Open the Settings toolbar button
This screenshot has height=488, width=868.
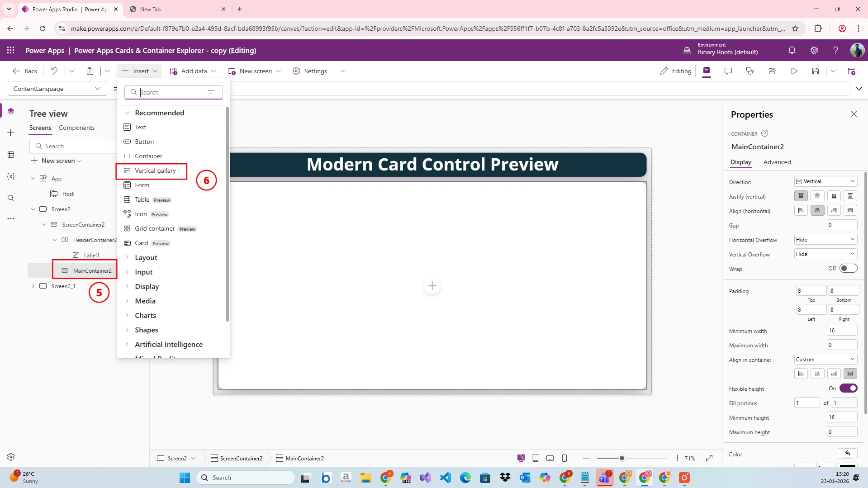click(310, 71)
